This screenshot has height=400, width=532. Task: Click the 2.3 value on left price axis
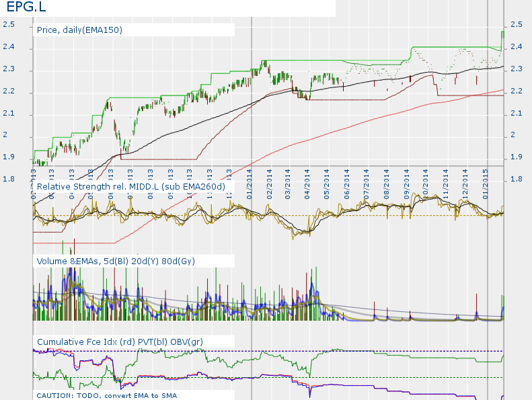pyautogui.click(x=9, y=69)
